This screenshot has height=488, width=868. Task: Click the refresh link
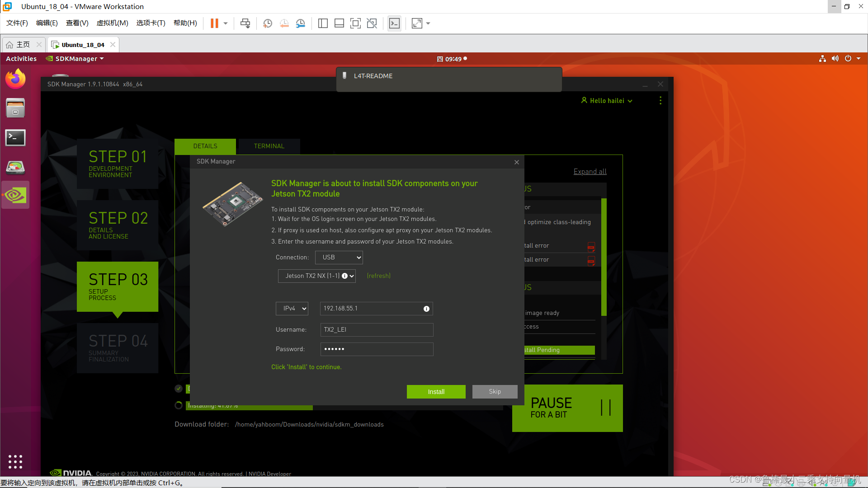tap(379, 276)
